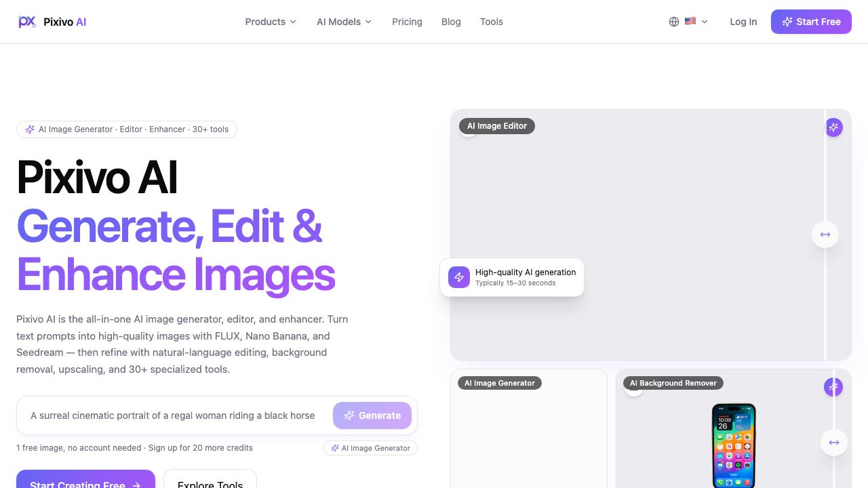The image size is (868, 488).
Task: Open the language selector chevron
Action: (x=705, y=22)
